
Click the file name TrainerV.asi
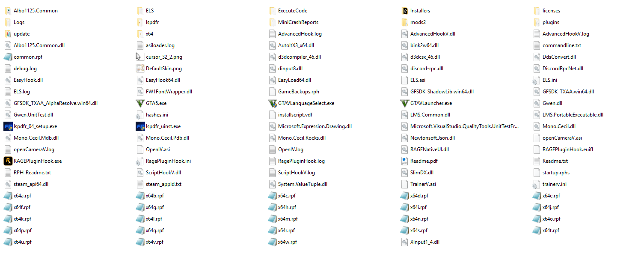(423, 184)
